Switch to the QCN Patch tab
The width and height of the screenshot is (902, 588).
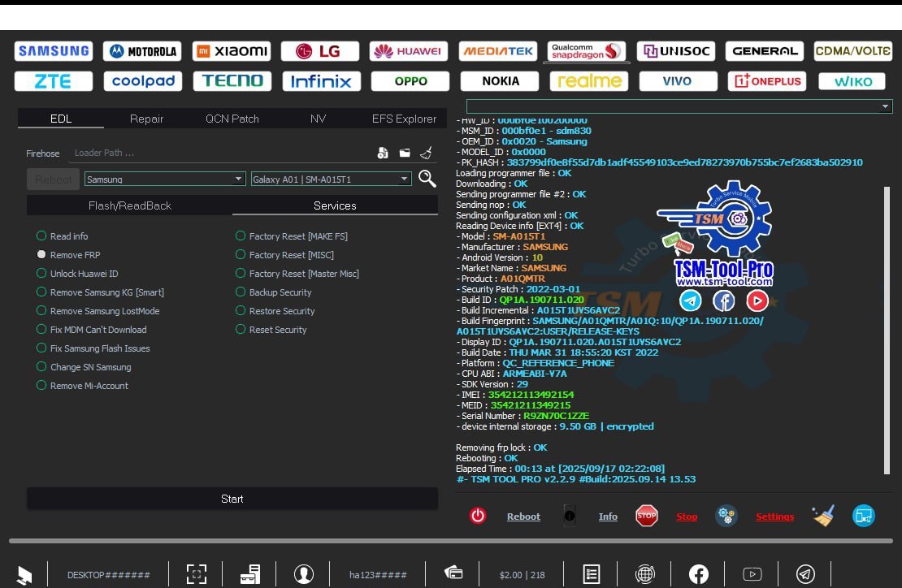pos(232,119)
